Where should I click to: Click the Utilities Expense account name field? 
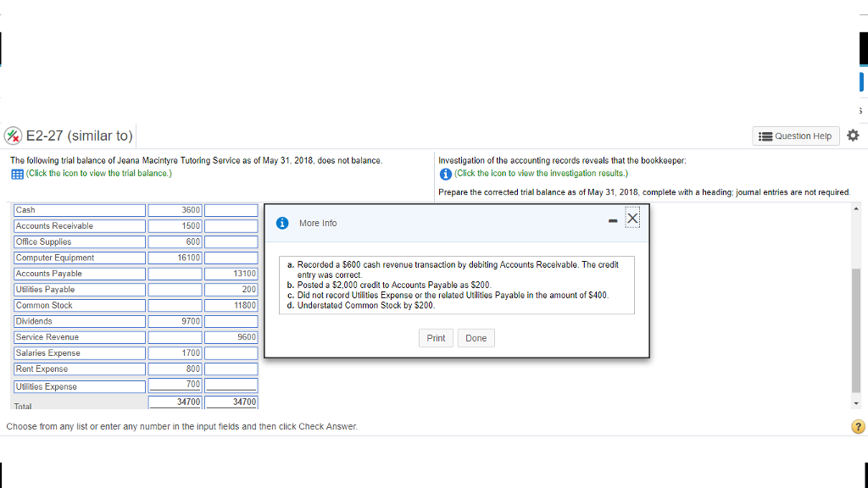80,386
